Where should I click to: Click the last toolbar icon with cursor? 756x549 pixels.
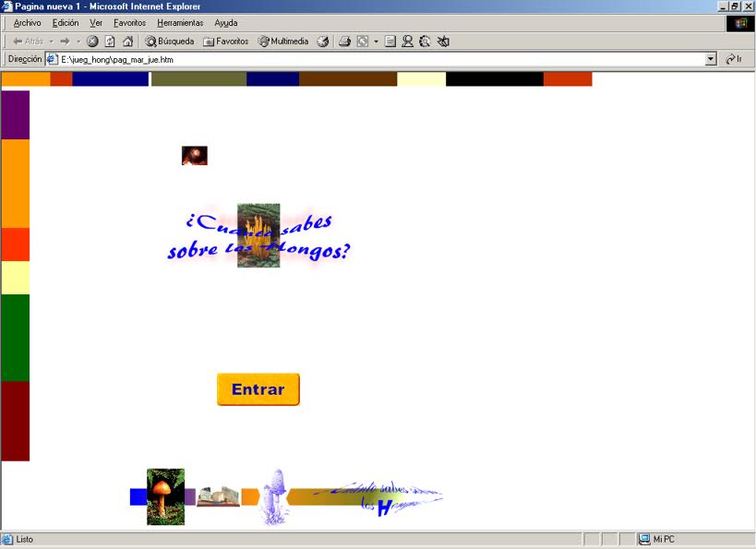click(x=443, y=42)
